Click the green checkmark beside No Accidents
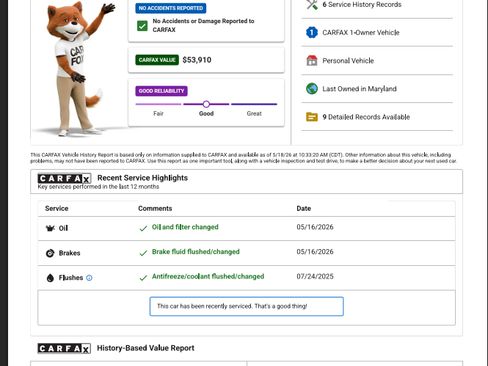The width and height of the screenshot is (488, 366). (x=142, y=26)
